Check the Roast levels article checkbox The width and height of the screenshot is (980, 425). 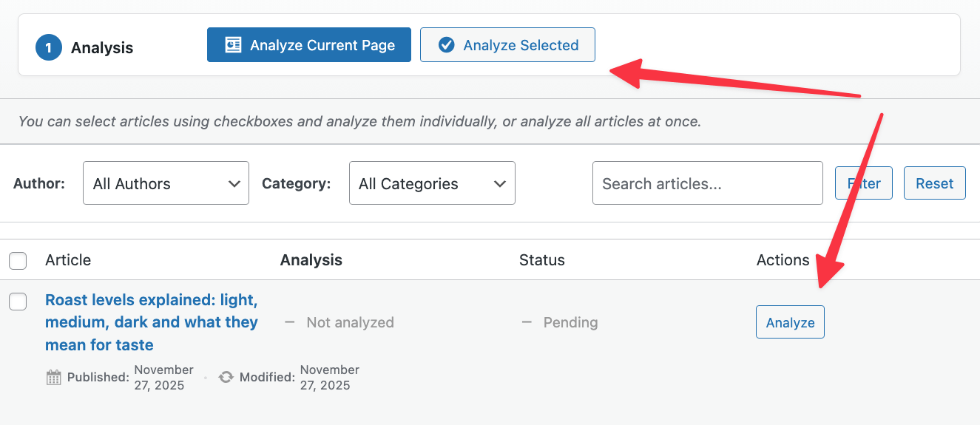click(18, 301)
